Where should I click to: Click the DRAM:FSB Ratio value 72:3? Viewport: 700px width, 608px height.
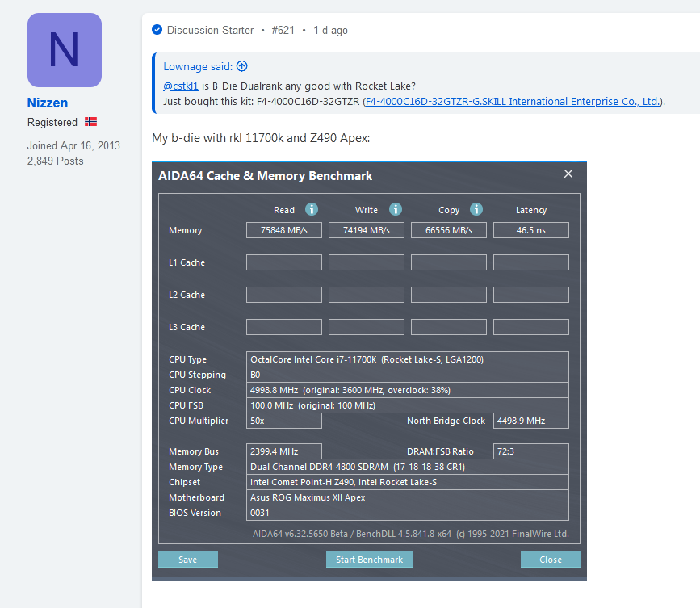[531, 451]
